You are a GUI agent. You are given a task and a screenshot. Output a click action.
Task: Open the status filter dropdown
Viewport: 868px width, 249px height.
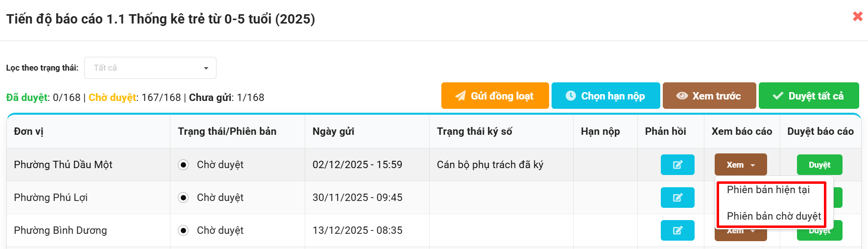150,68
